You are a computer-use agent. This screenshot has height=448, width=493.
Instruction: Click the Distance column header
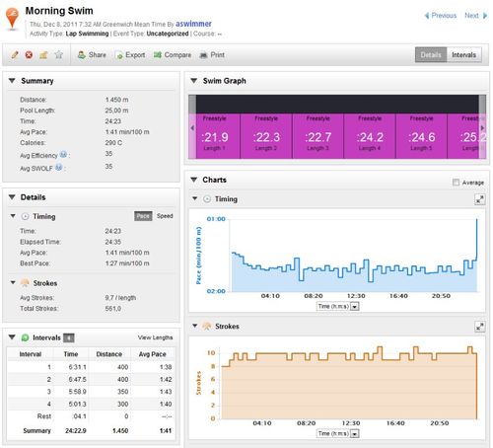[109, 354]
